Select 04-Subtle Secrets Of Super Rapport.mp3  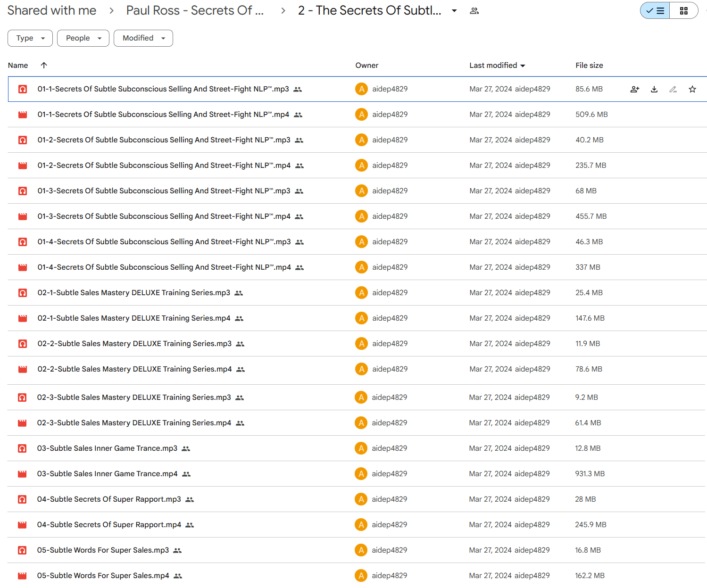coord(109,499)
